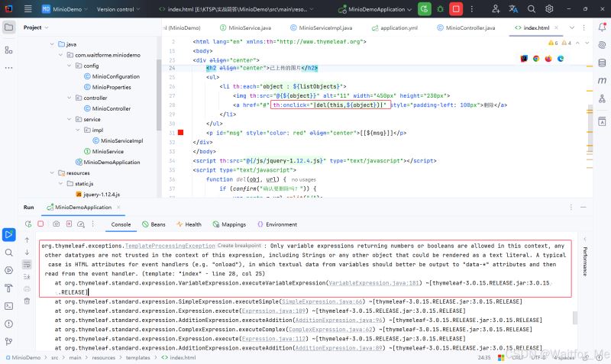Preview index.html in Firefox browser
The width and height of the screenshot is (611, 364).
(548, 59)
